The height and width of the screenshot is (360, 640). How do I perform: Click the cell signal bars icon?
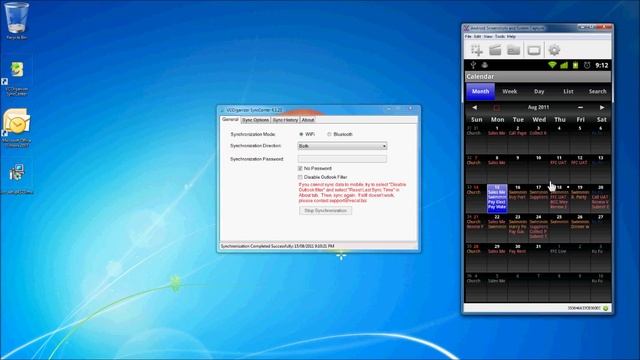click(564, 65)
